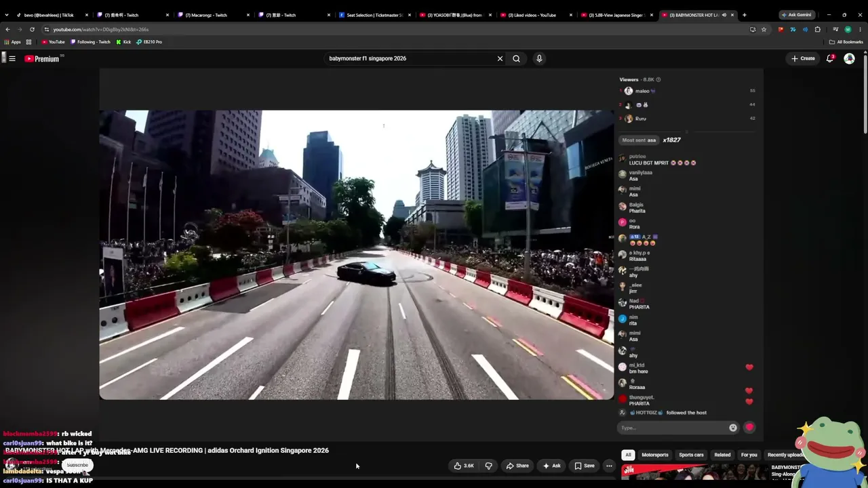The image size is (868, 488).
Task: Go back in browser history
Action: tap(7, 29)
